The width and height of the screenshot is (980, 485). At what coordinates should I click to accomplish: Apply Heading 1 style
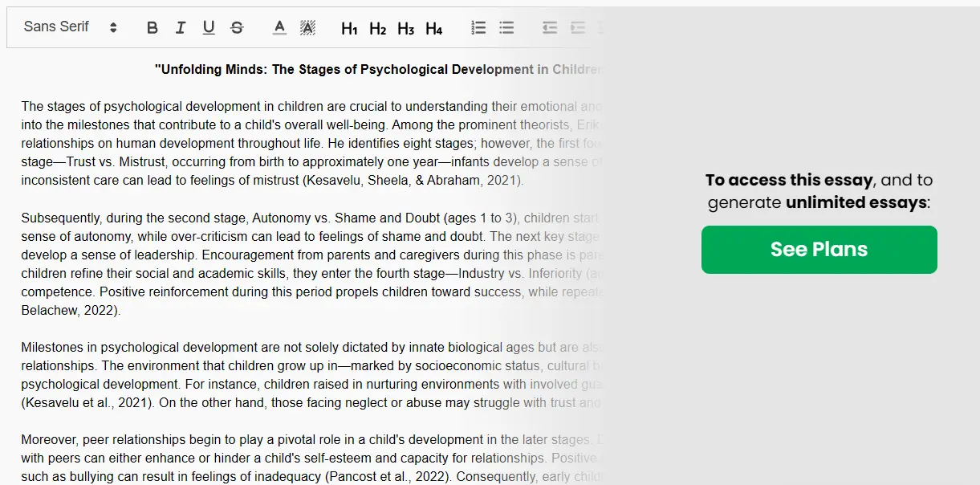click(x=349, y=29)
